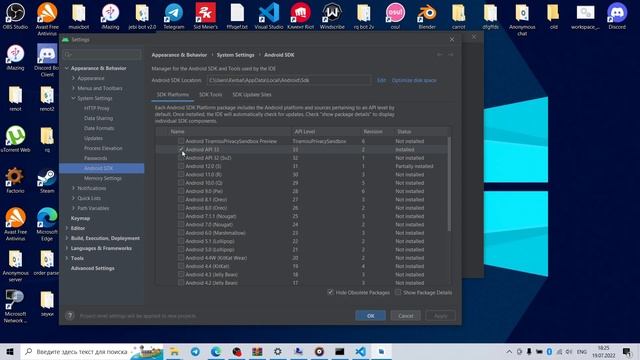Open Microsoft Edge desktop shortcut
The image size is (640, 360).
[x=47, y=224]
